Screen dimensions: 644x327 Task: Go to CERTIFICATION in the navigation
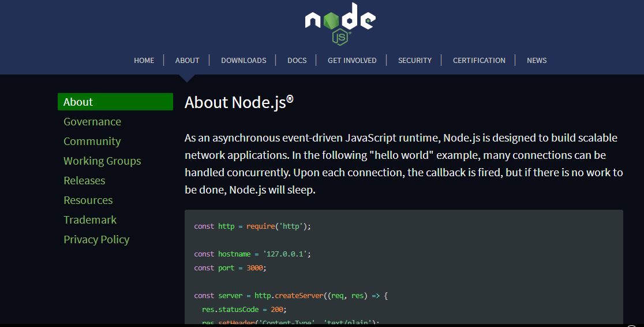[x=479, y=61]
